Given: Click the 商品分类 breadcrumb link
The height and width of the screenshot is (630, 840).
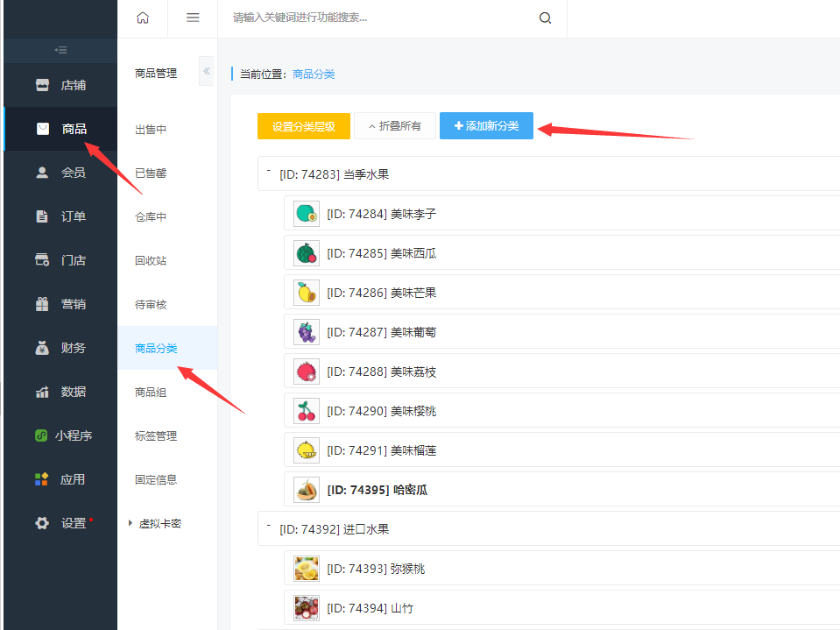Looking at the screenshot, I should pos(314,74).
